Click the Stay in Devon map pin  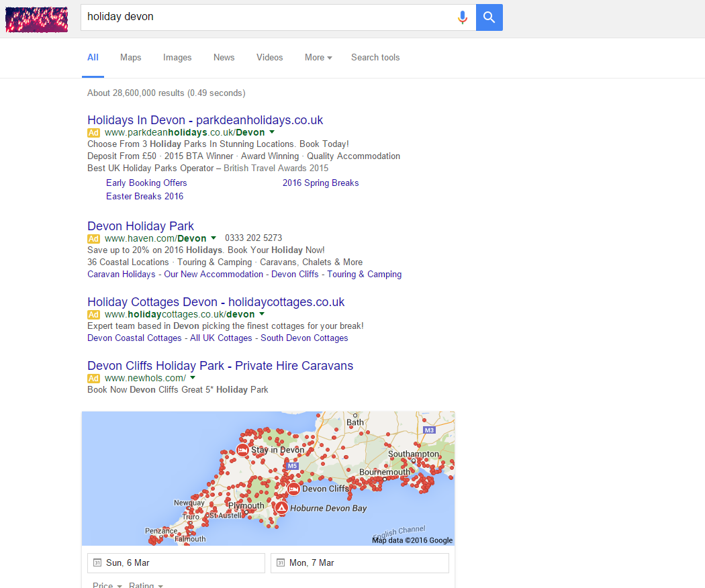[x=242, y=450]
